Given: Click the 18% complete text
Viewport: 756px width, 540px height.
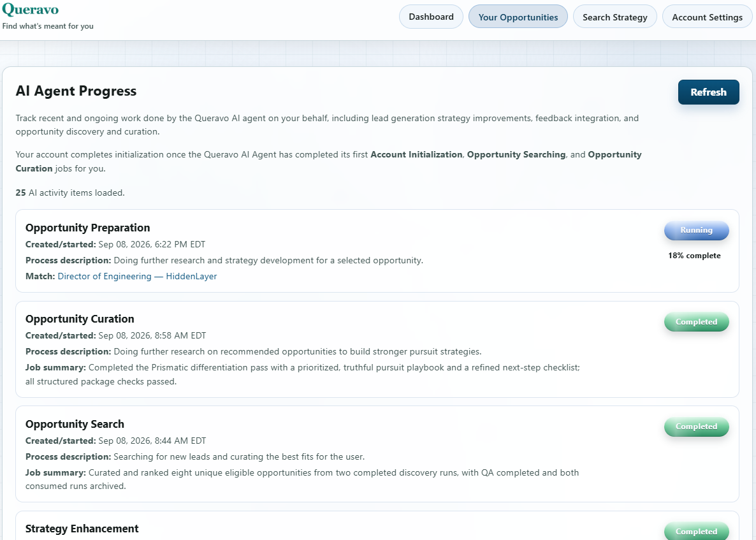Looking at the screenshot, I should click(694, 256).
